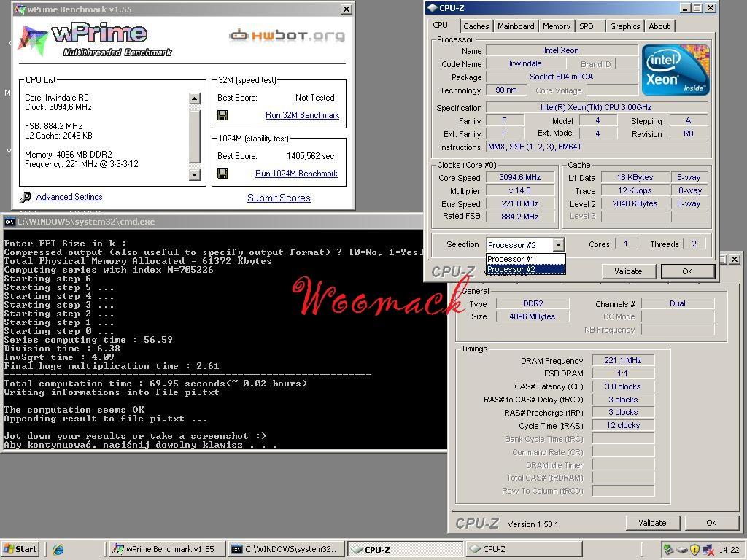Viewport: 747px width, 560px height.
Task: Switch to the Memory tab
Action: pos(557,26)
